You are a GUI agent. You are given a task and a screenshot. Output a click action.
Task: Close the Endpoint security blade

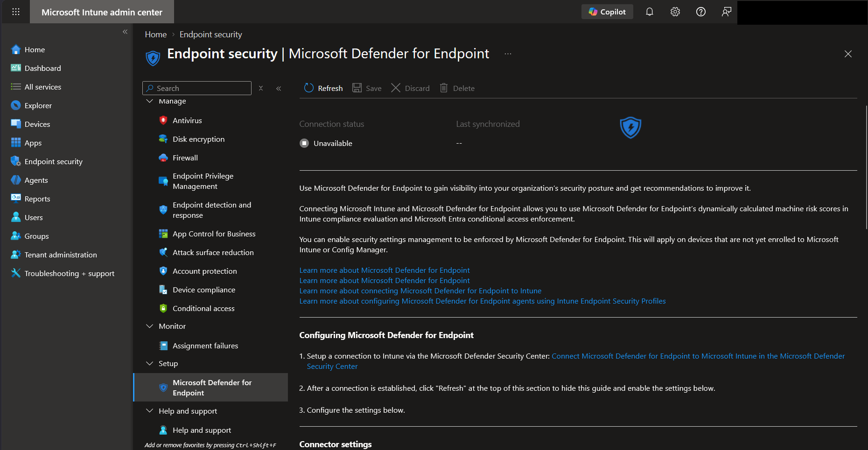848,54
